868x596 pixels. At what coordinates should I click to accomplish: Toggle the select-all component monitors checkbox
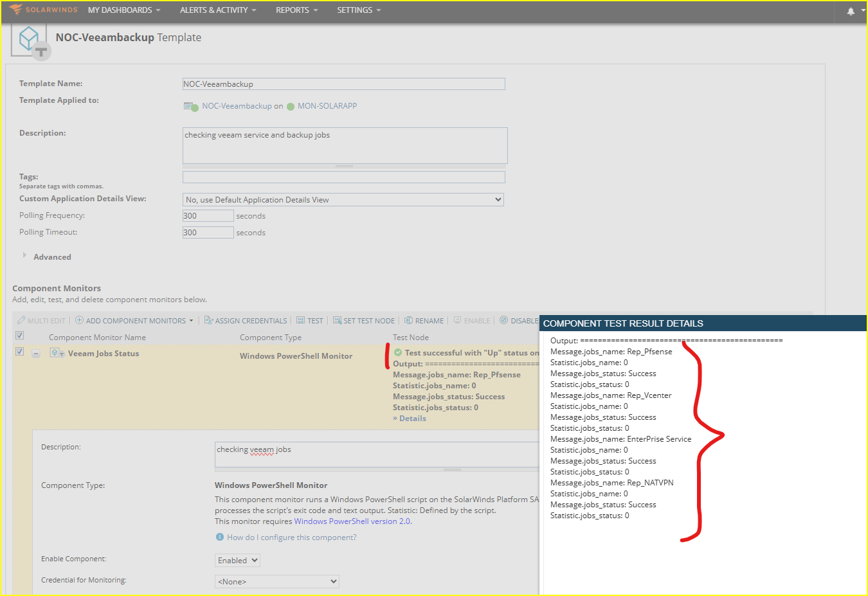(19, 336)
